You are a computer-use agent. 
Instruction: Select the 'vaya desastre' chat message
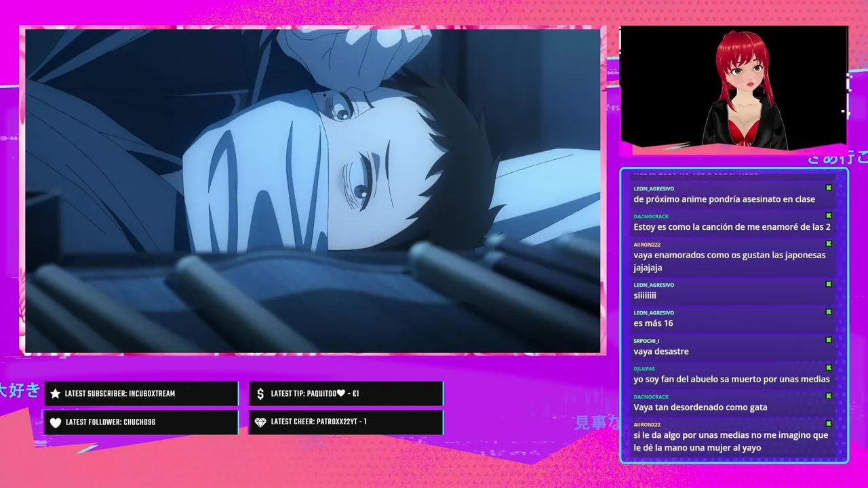pos(661,351)
